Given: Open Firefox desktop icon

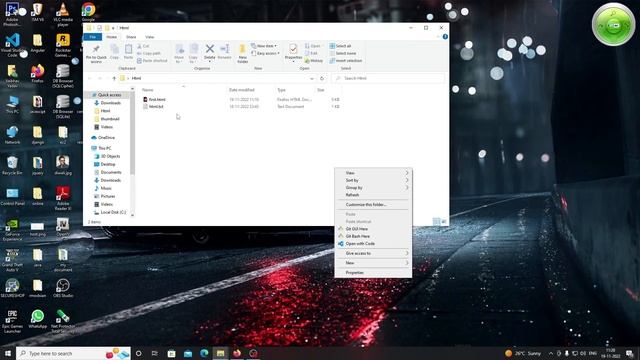Looking at the screenshot, I should coord(38,73).
